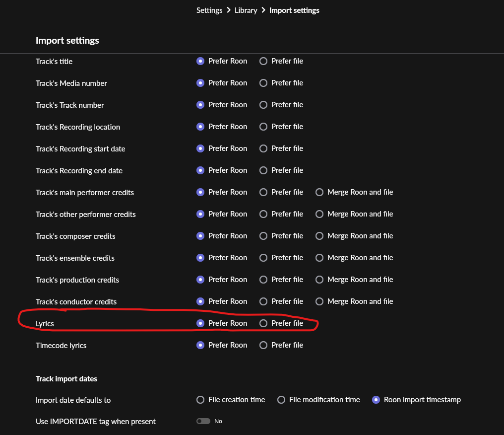Enable Use IMPORTDATE tag when present toggle
The height and width of the screenshot is (435, 504).
[x=203, y=421]
